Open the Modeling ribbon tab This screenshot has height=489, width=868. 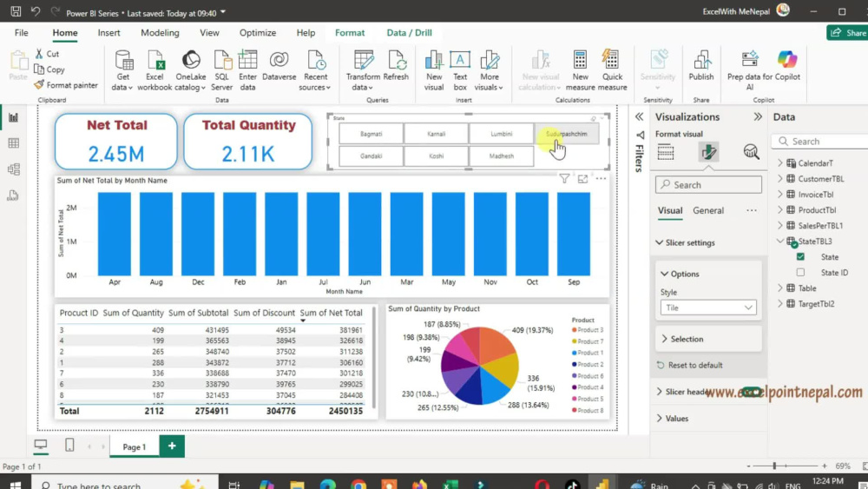[160, 33]
